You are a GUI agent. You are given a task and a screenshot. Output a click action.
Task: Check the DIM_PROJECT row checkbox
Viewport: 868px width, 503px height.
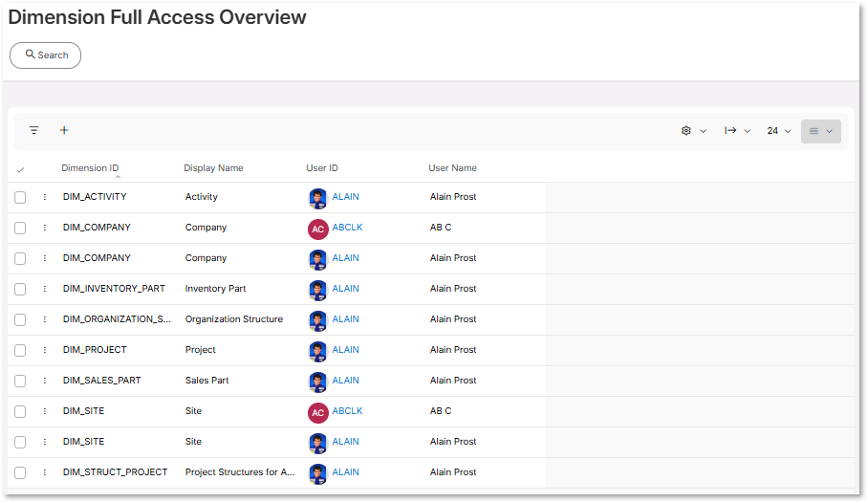coord(20,350)
